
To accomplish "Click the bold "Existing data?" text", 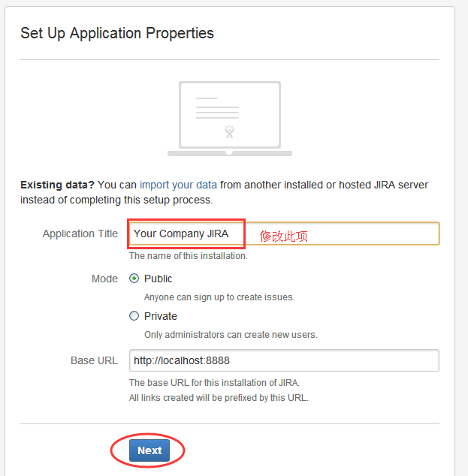I will click(x=57, y=185).
